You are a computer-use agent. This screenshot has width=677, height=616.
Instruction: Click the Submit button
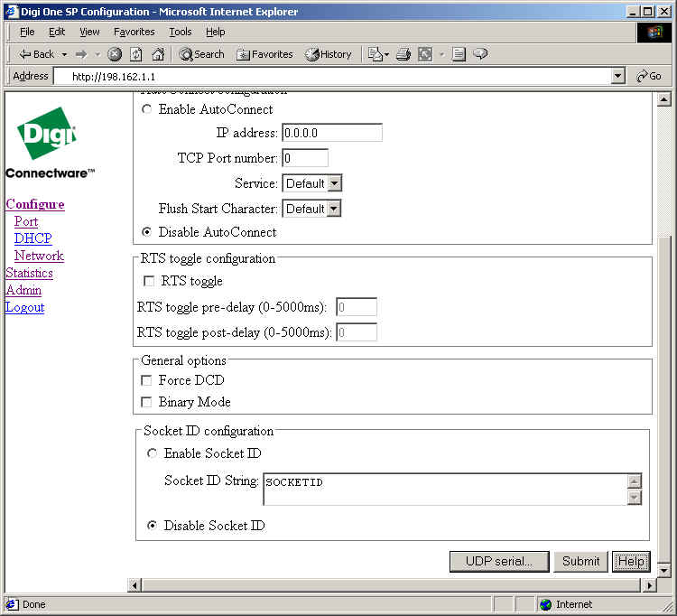(x=580, y=561)
